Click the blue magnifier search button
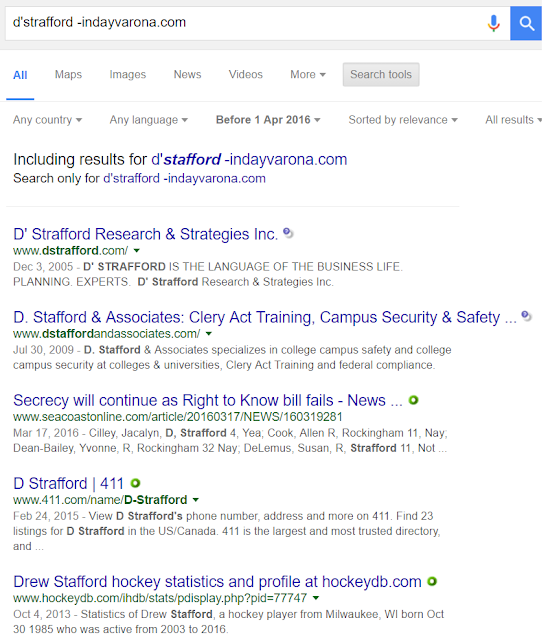Viewport: 548px width, 640px height. (x=526, y=23)
